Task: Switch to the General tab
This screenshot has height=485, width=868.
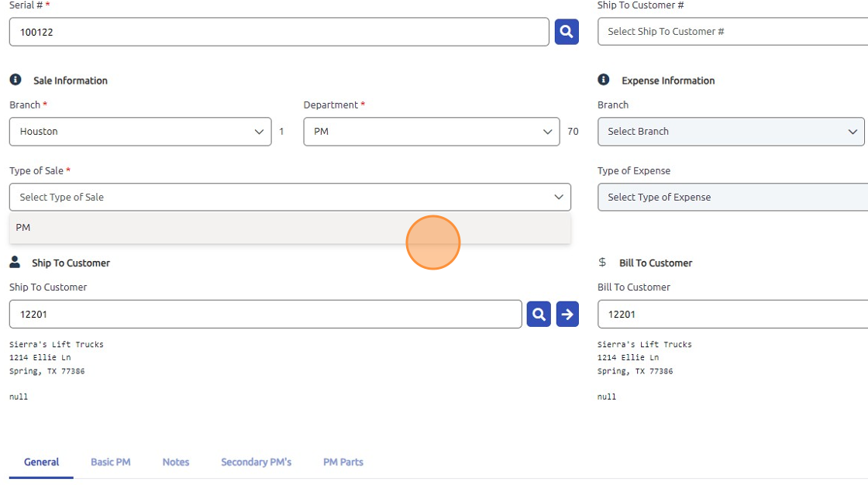Action: (x=42, y=462)
